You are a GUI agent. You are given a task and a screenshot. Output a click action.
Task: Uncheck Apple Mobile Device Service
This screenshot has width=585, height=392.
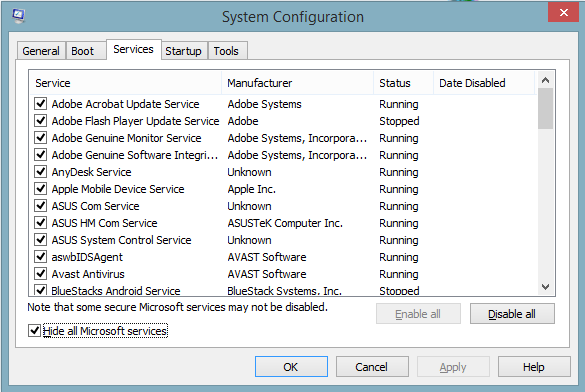pyautogui.click(x=40, y=189)
